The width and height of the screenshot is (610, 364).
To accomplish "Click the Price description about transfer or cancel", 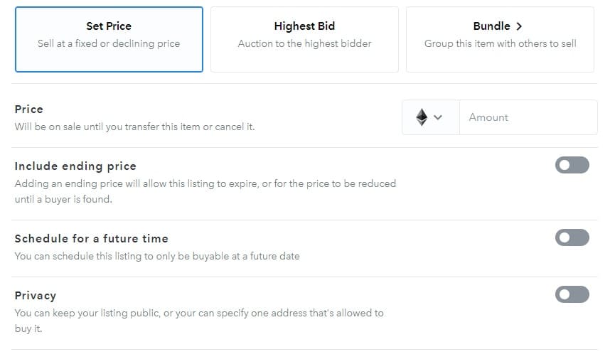I will pos(134,127).
